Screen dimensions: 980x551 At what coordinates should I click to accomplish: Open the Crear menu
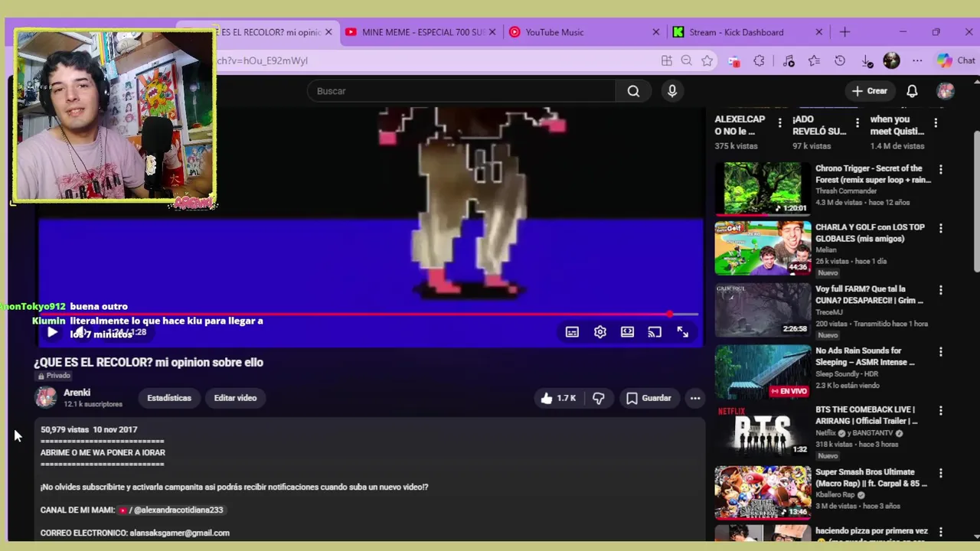(x=870, y=91)
